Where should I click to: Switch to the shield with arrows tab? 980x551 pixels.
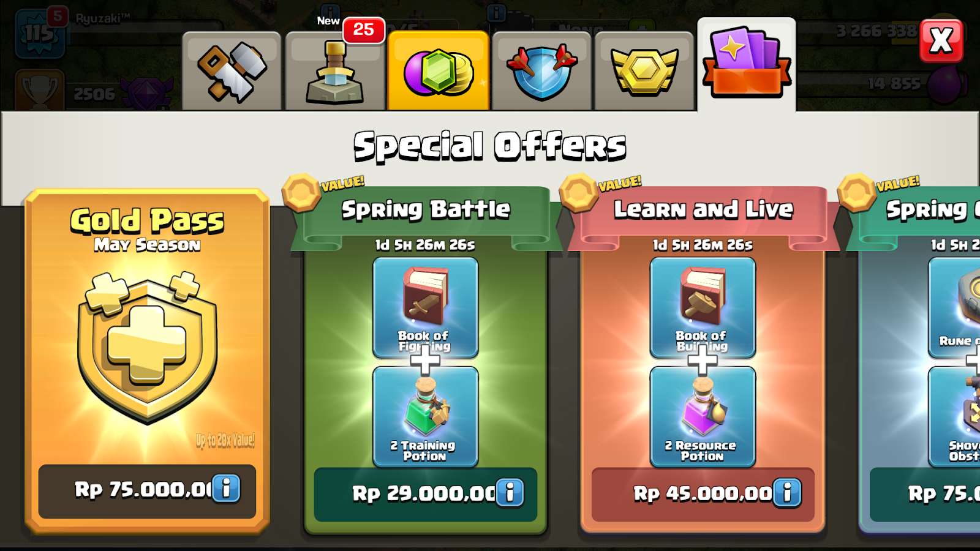click(541, 72)
